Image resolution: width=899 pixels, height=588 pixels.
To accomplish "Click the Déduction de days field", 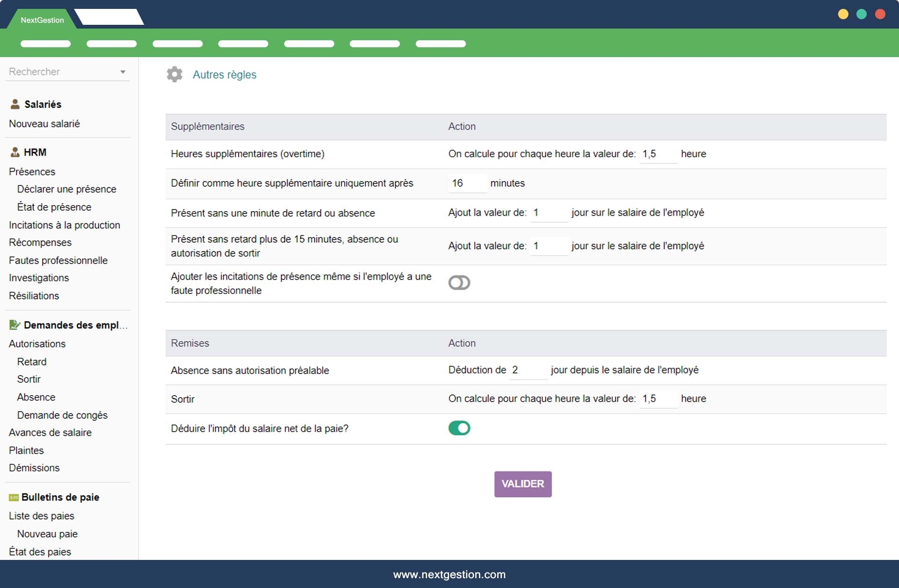I will (527, 370).
